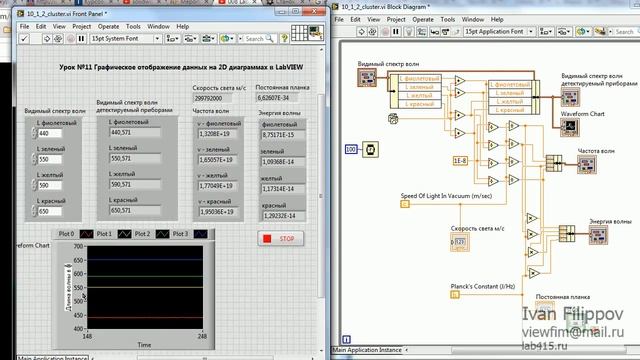
Task: Click L зеленый stepper arrows
Action: click(35, 159)
